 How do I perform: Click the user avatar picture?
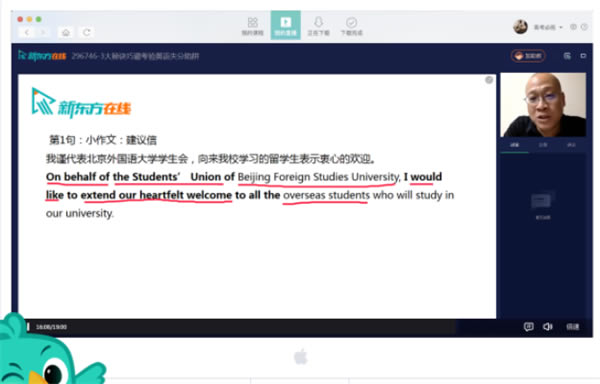click(520, 27)
